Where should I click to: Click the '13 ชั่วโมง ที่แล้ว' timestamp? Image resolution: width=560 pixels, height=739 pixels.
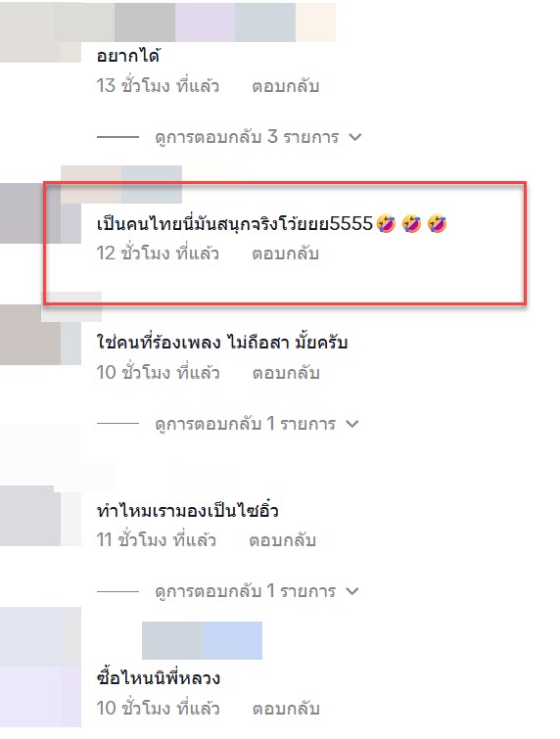(158, 86)
